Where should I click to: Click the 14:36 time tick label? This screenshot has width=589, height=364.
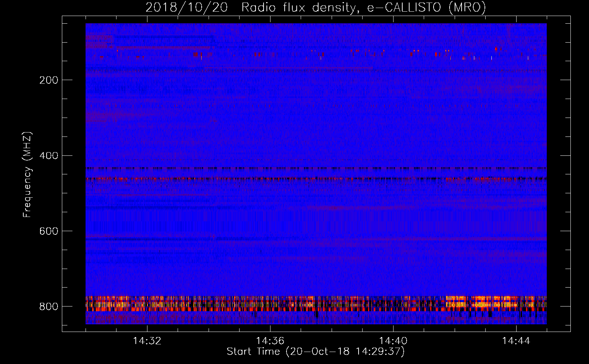(x=270, y=341)
